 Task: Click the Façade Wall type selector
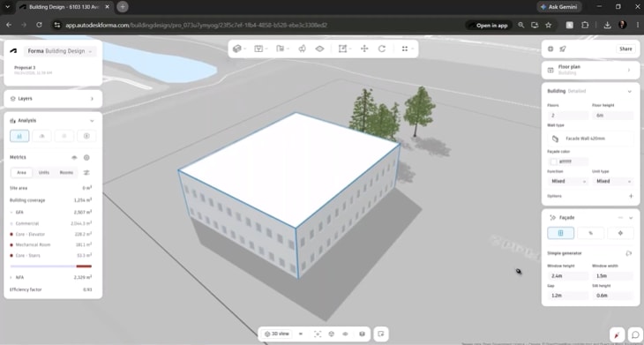pyautogui.click(x=590, y=139)
